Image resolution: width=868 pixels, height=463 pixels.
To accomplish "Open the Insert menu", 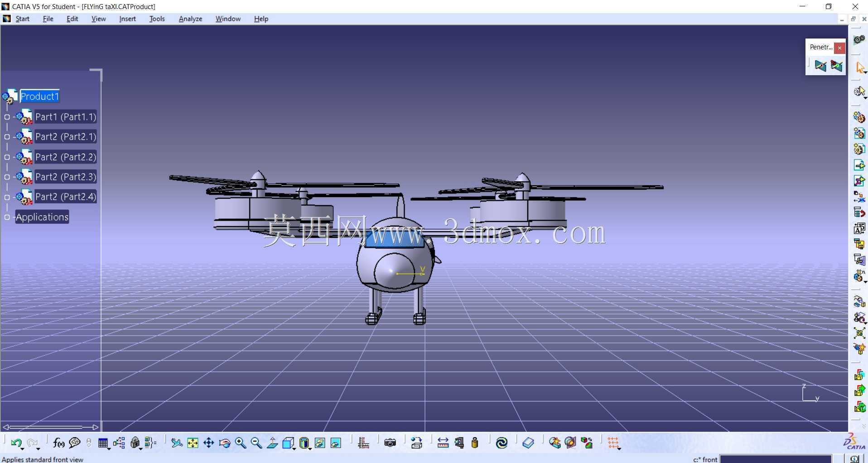I will click(127, 19).
